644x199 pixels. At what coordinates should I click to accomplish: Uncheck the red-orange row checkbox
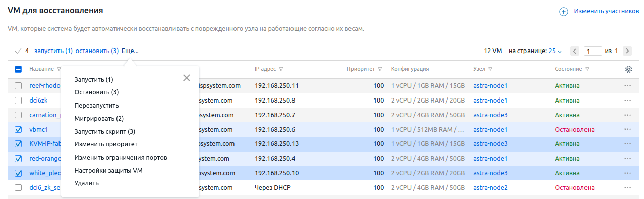point(18,159)
